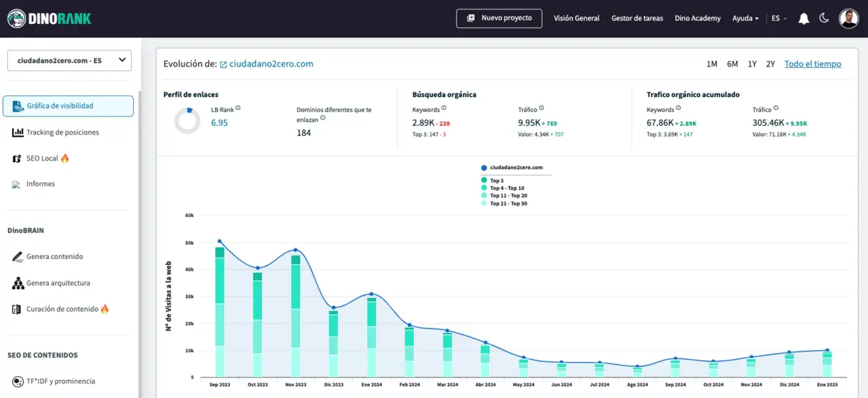Click the Informes icon
The width and height of the screenshot is (868, 398).
pyautogui.click(x=16, y=185)
